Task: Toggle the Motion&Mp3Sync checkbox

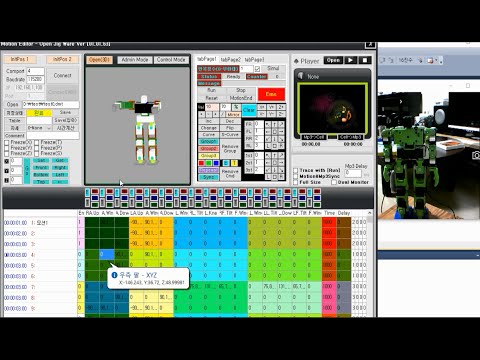Action: point(295,176)
